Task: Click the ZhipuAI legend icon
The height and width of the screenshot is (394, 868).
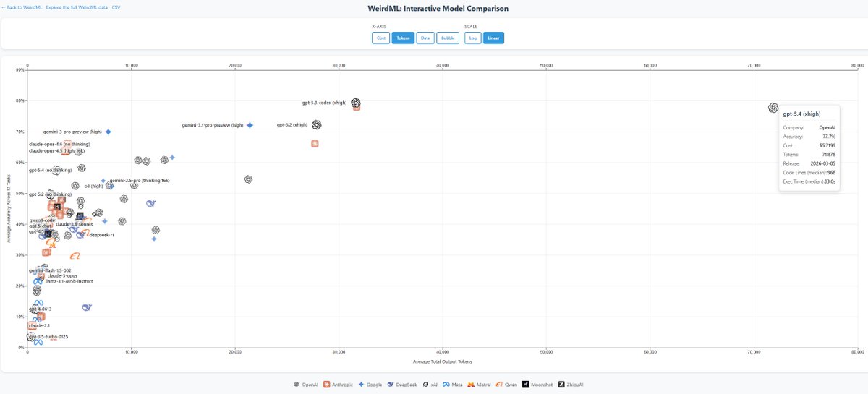Action: click(561, 385)
